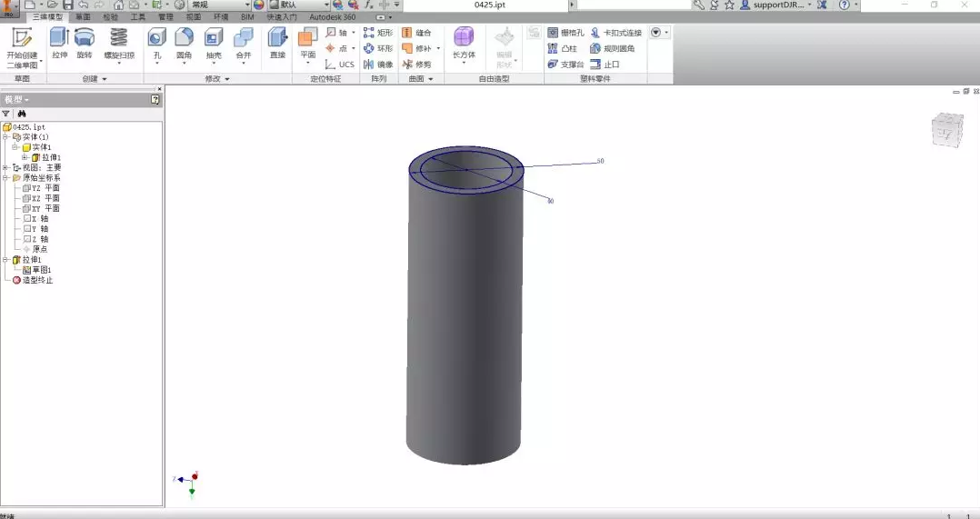Select the Stitch (缝合) surface tool

pyautogui.click(x=416, y=33)
